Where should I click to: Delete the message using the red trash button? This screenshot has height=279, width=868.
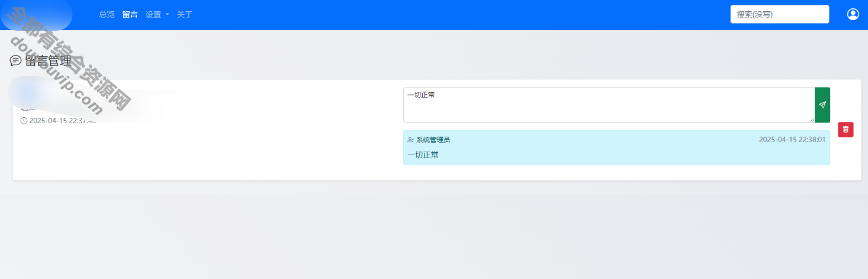pos(846,129)
